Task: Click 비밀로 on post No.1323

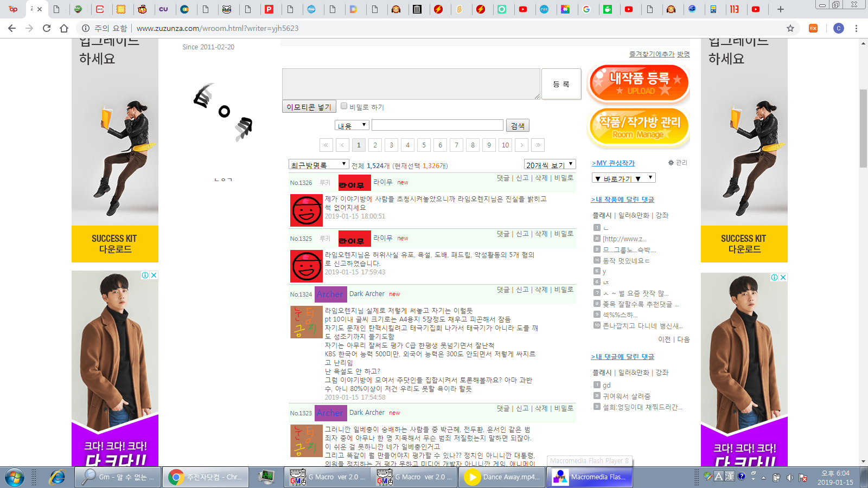Action: coord(563,408)
